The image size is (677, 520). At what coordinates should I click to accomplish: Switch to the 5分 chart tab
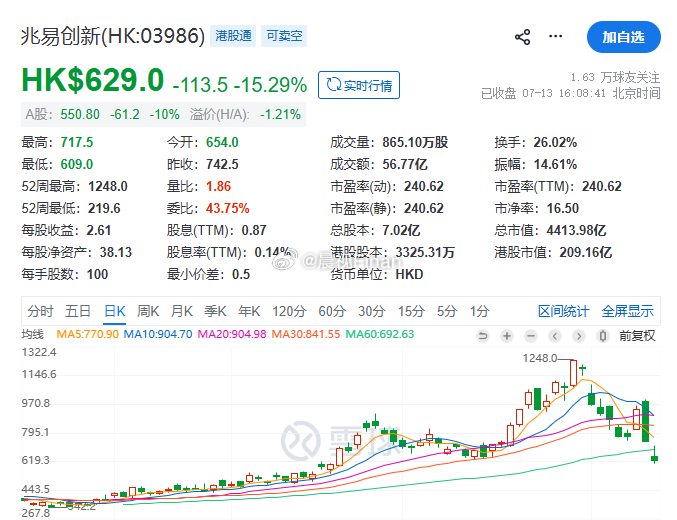click(447, 311)
